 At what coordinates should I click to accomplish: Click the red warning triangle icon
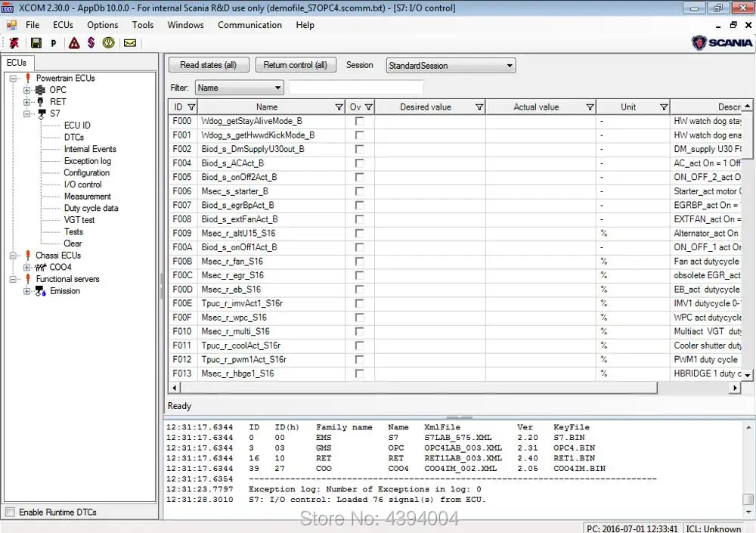pos(74,43)
